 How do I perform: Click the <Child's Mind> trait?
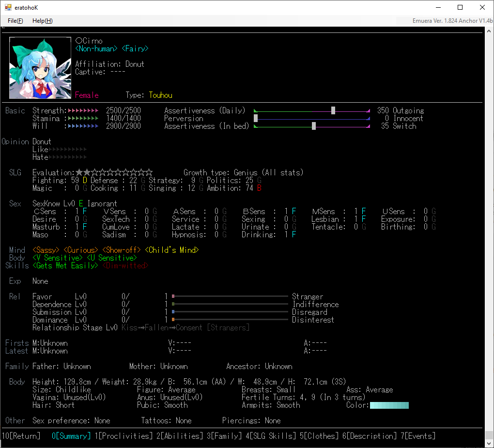[x=172, y=250]
